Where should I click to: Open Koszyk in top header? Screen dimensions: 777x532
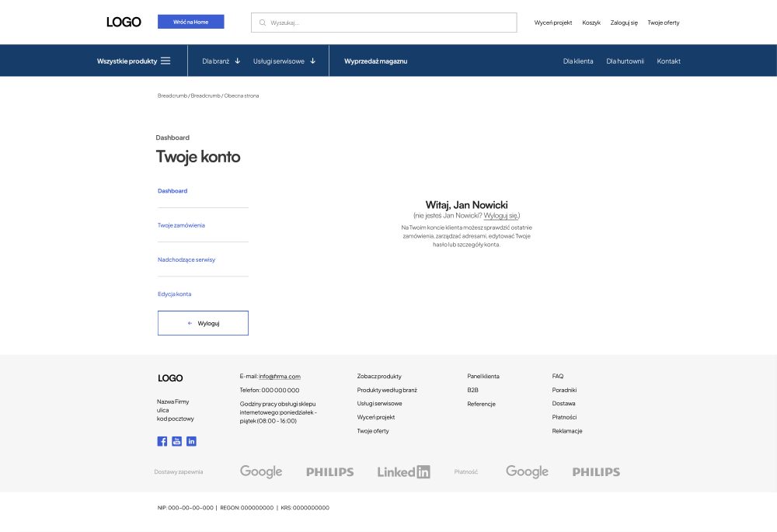point(591,23)
